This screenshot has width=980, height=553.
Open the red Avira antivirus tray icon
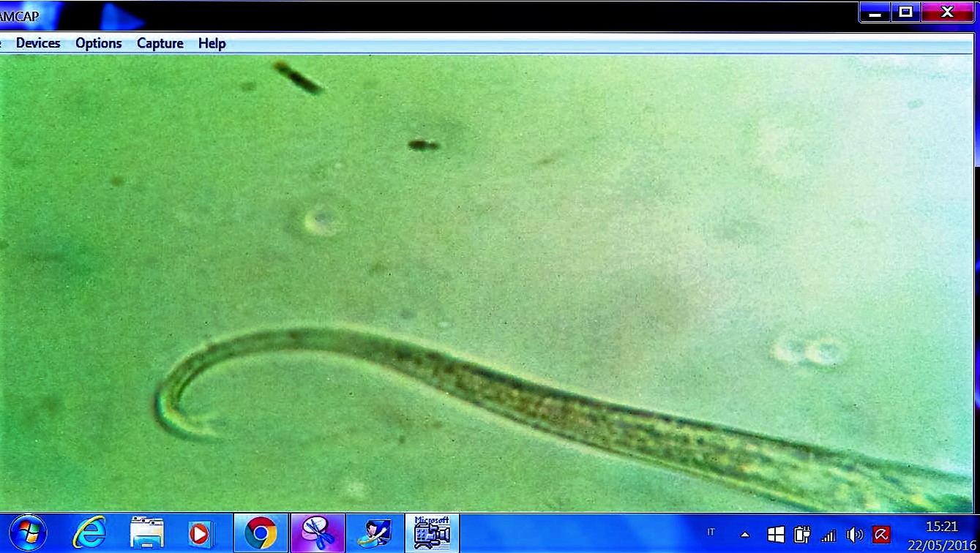pos(881,535)
